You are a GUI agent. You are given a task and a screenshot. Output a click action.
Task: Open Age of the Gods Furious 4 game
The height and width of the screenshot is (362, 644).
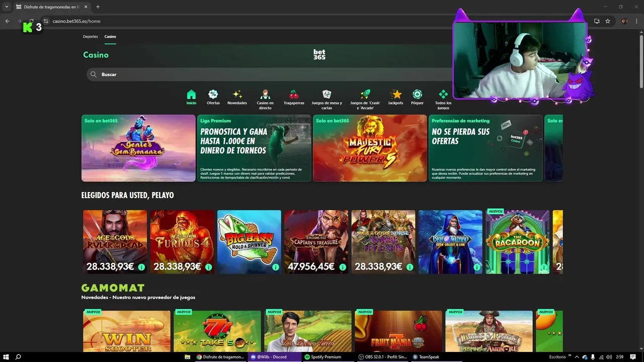[x=182, y=242]
